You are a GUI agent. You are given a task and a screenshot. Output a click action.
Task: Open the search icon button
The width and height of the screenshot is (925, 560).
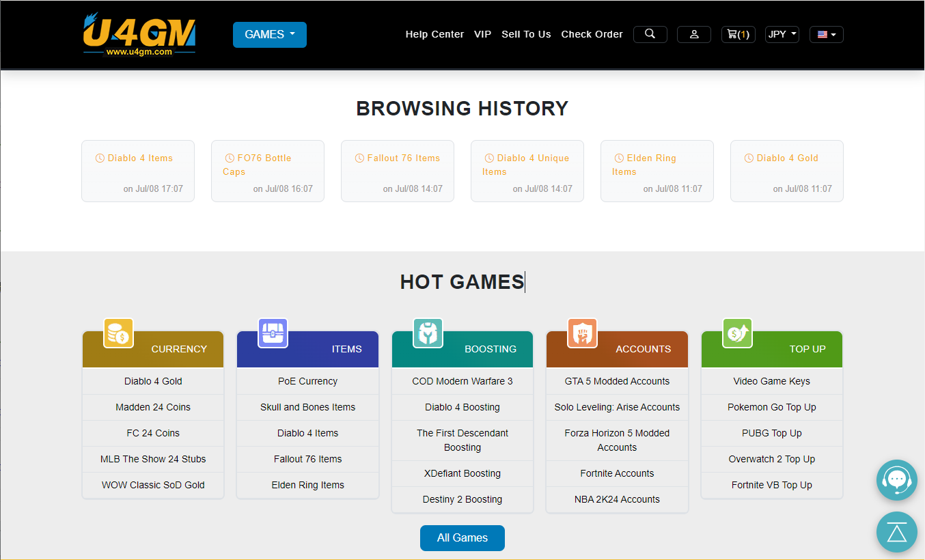(650, 34)
